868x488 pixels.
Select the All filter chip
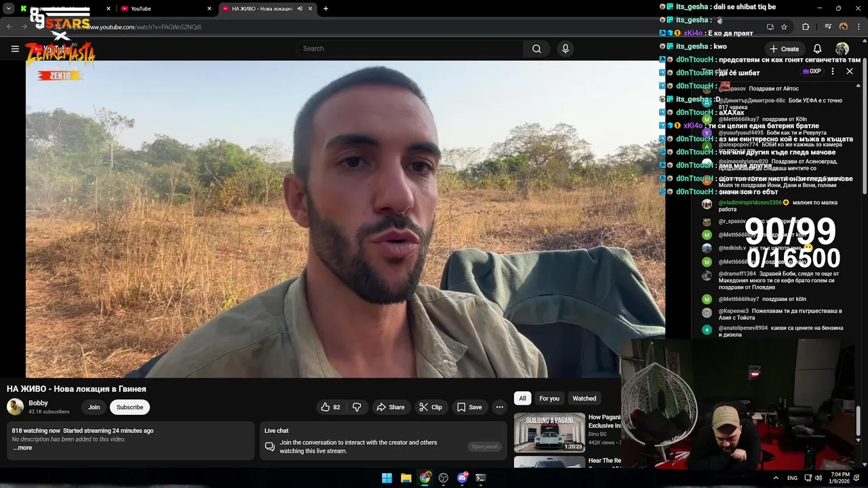[522, 399]
